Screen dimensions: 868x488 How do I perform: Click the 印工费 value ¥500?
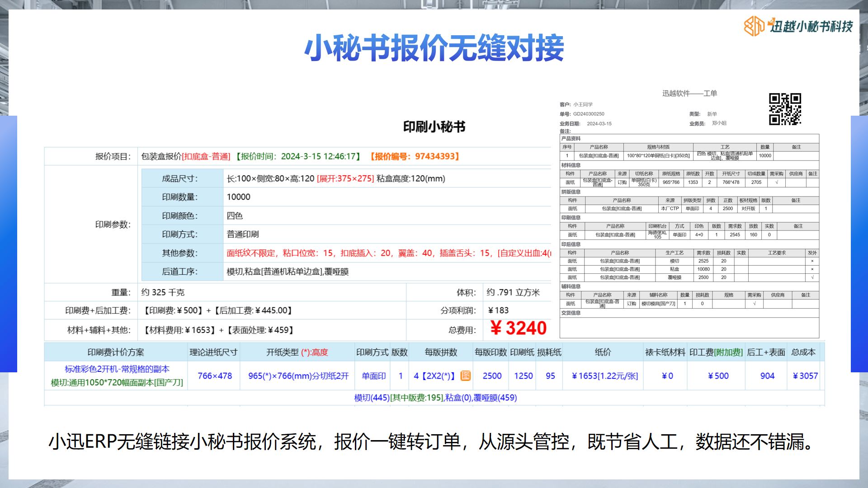[718, 376]
